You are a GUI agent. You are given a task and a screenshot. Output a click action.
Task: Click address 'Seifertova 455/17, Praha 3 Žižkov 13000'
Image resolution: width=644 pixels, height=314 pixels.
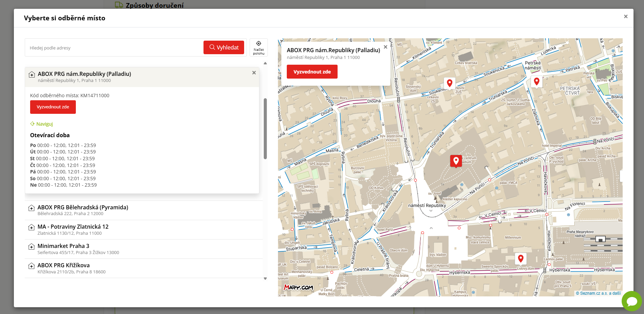[78, 252]
